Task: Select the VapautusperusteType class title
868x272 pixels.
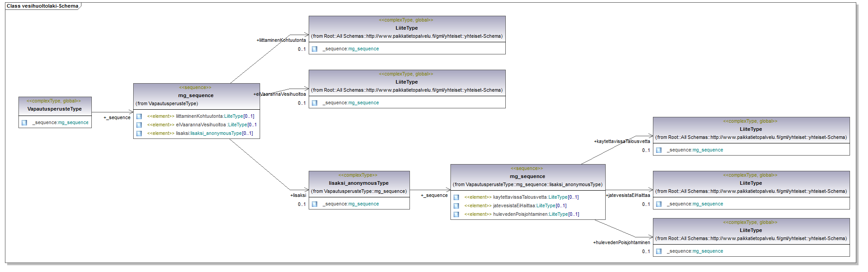Action: pos(54,109)
